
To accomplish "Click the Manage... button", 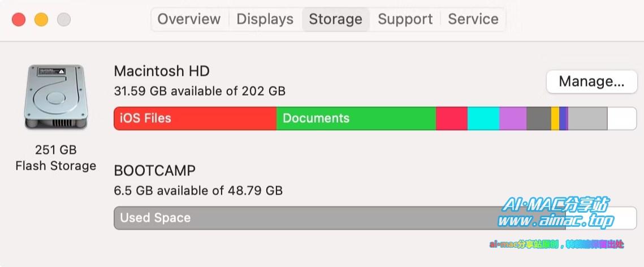I will pos(591,81).
